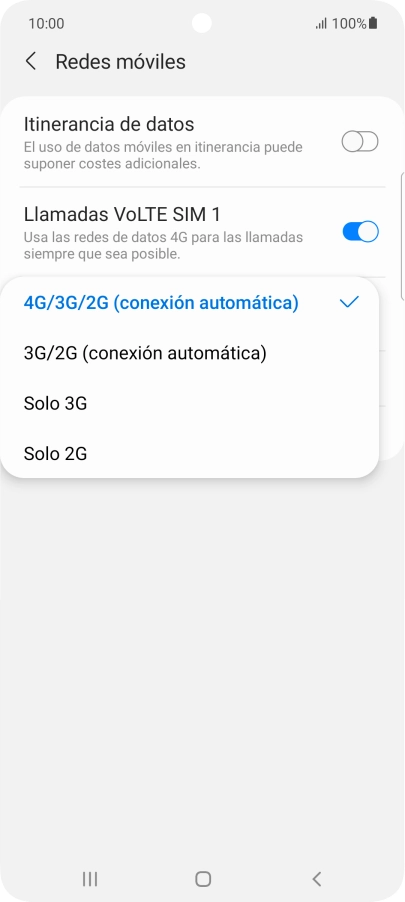Open the Itinerancia de datos setting row

coord(201,142)
